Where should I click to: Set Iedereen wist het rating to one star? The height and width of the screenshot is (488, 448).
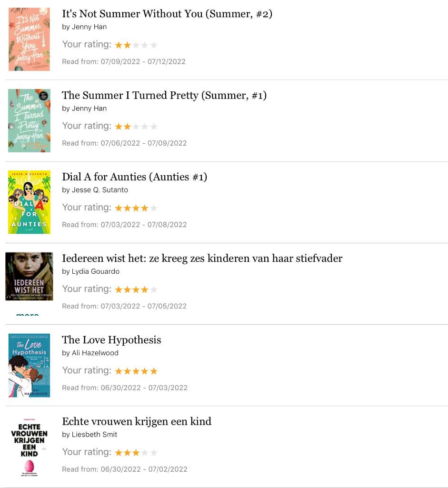tap(119, 290)
